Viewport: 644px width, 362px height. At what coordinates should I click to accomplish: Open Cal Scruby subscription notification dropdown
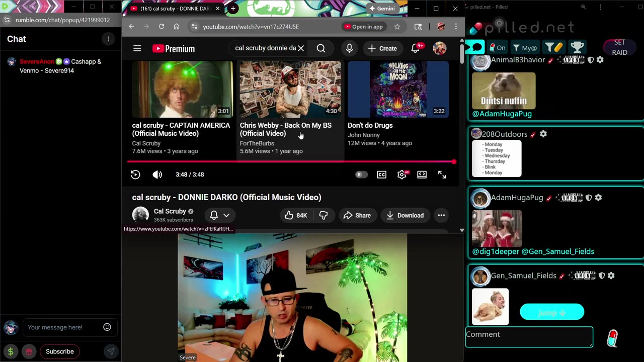(x=220, y=215)
